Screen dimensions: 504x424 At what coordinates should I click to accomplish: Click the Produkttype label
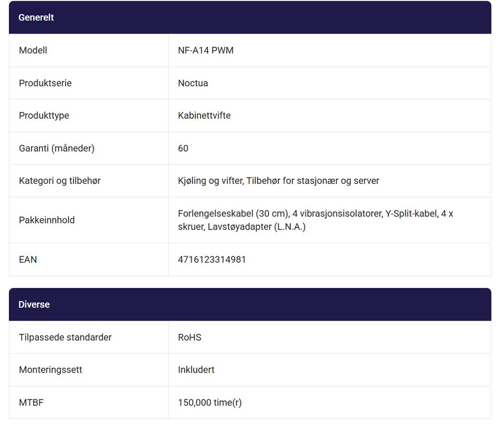click(44, 116)
